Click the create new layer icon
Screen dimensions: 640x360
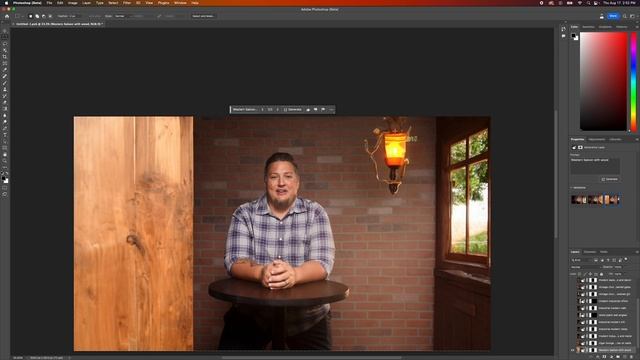click(625, 356)
